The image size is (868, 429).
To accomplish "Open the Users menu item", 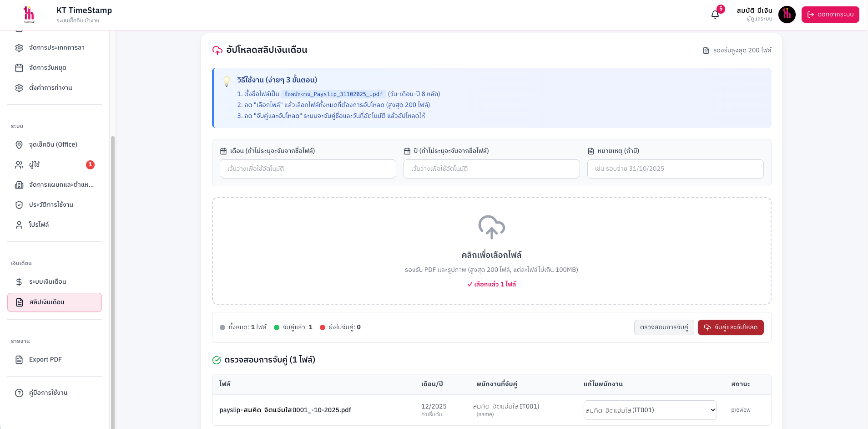I will pos(35,165).
